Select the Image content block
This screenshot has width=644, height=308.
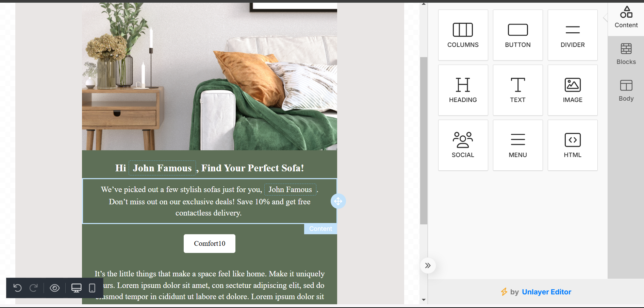(573, 90)
